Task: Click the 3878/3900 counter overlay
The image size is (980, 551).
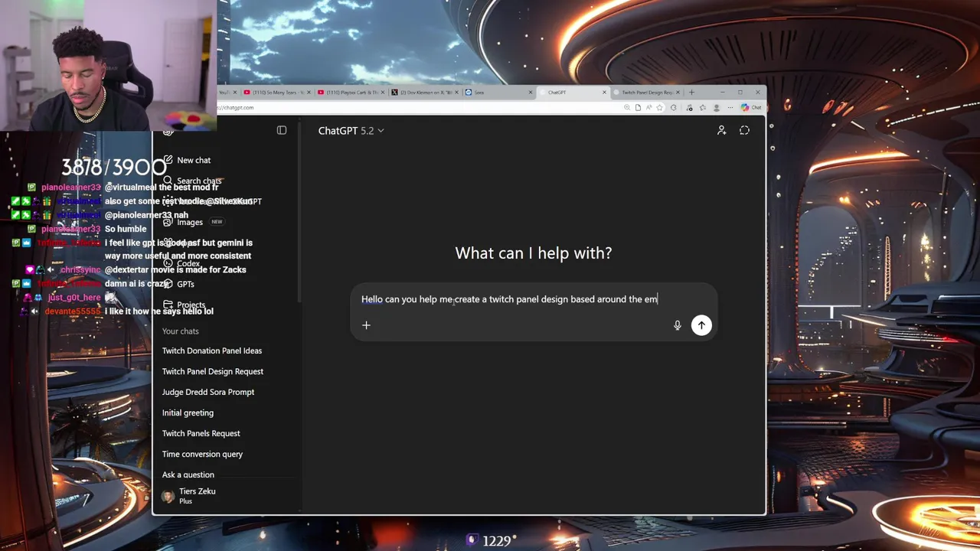Action: pyautogui.click(x=114, y=167)
